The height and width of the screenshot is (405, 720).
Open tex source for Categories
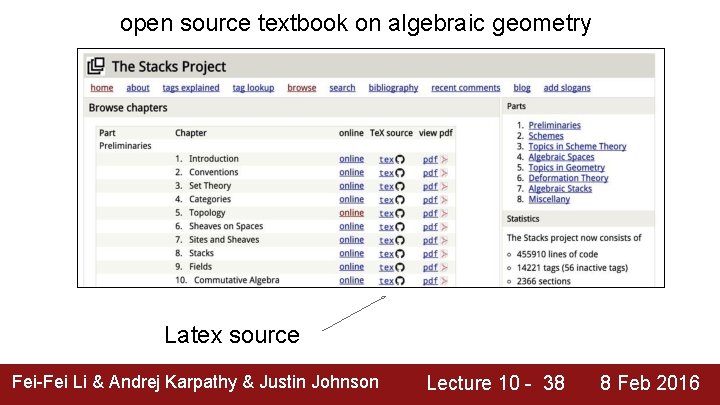386,200
